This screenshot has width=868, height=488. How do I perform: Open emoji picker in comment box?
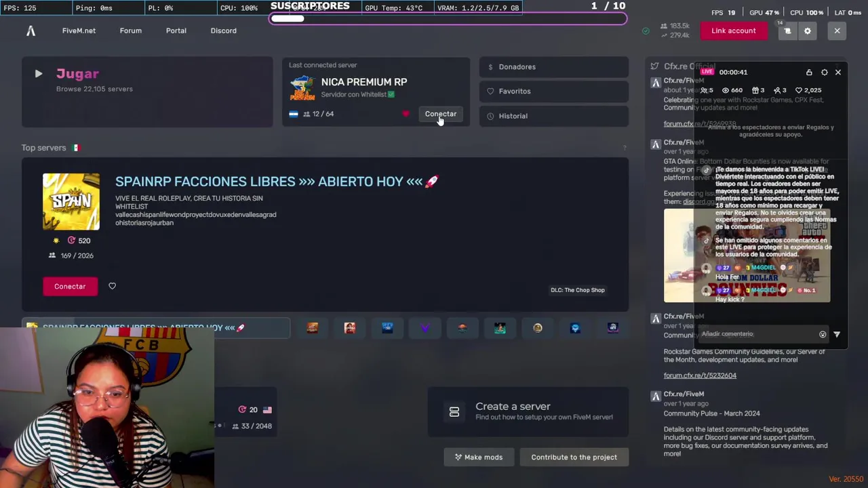click(x=823, y=334)
